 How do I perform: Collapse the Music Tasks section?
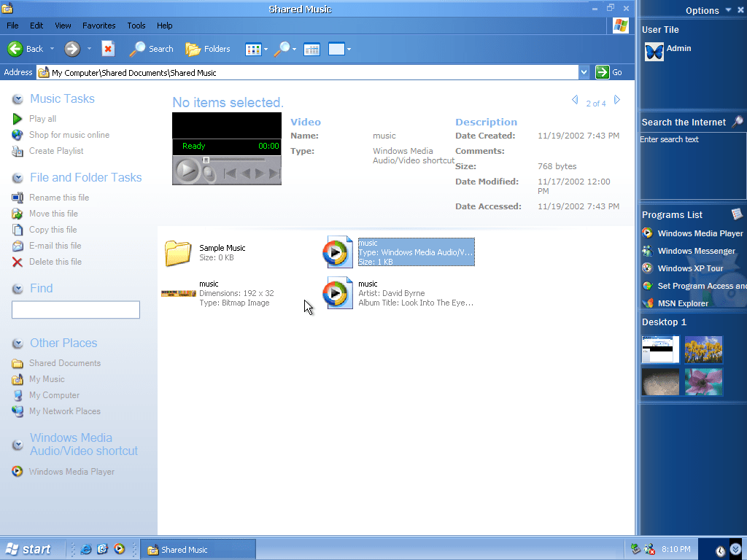click(18, 99)
